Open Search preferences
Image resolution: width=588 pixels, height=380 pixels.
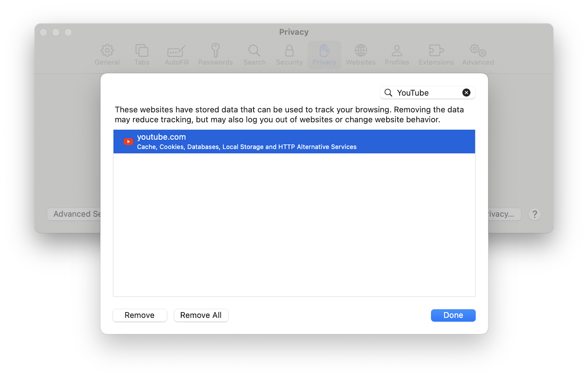point(254,54)
